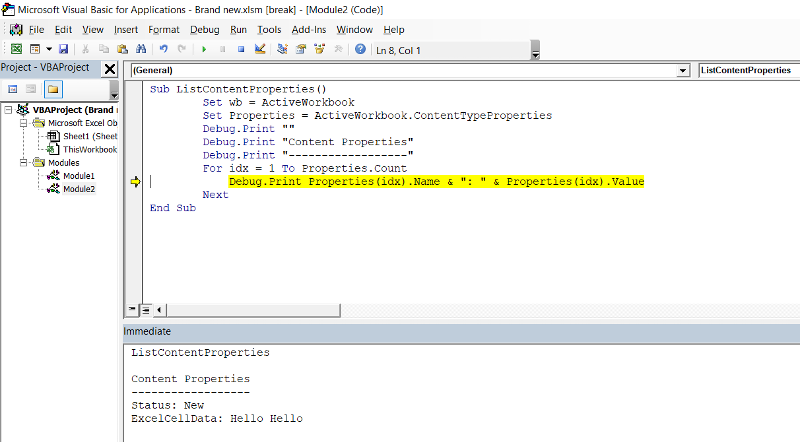
Task: Select Microsoft Excel Objects folder
Action: pos(83,123)
